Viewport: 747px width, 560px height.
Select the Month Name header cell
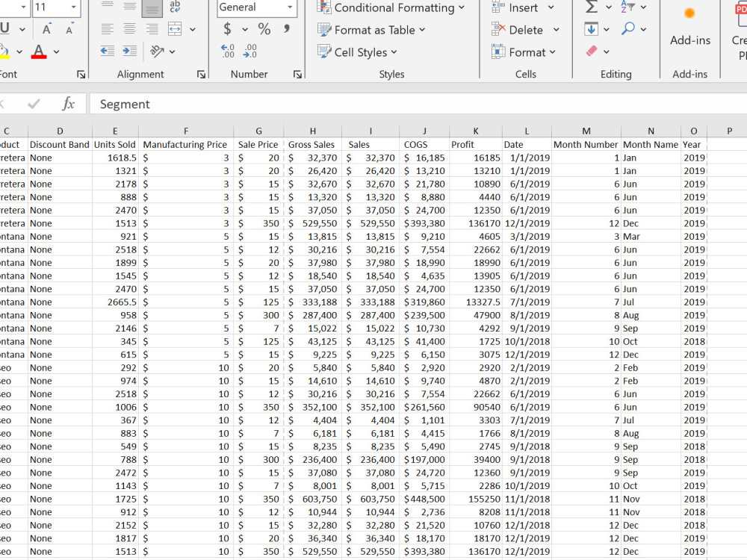click(651, 144)
